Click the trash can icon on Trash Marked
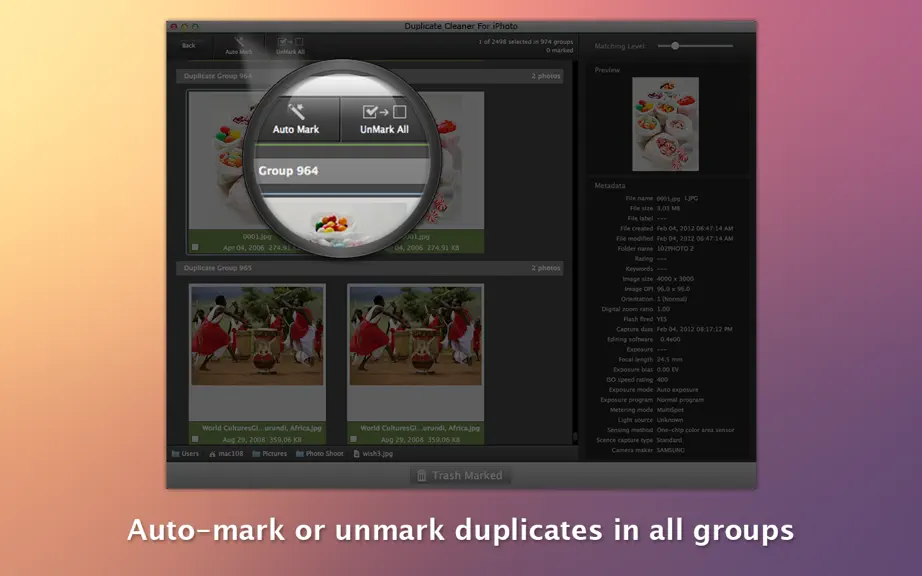Image resolution: width=922 pixels, height=576 pixels. coord(422,475)
